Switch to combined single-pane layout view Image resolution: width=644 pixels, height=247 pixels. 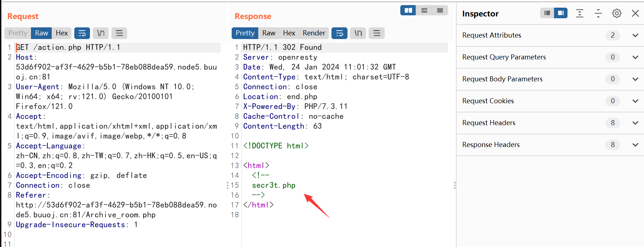440,10
